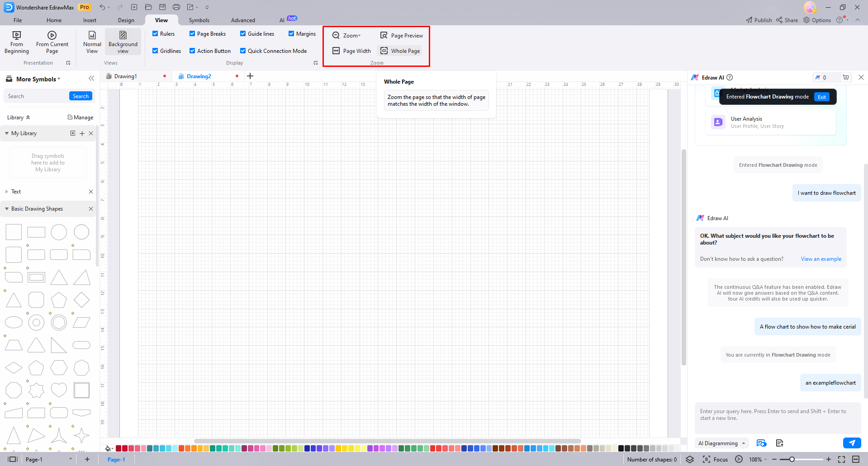Image resolution: width=868 pixels, height=466 pixels.
Task: Switch to the Symbols tab
Action: coord(199,20)
